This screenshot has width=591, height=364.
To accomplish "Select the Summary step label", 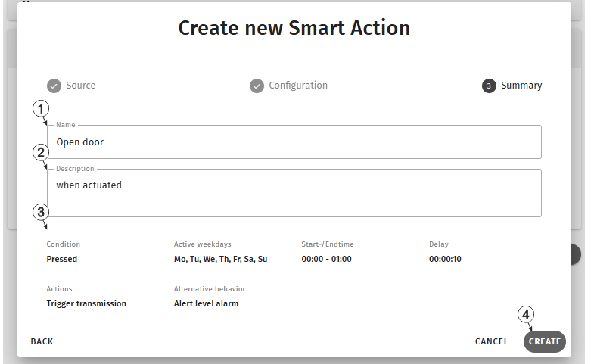I will [x=521, y=86].
